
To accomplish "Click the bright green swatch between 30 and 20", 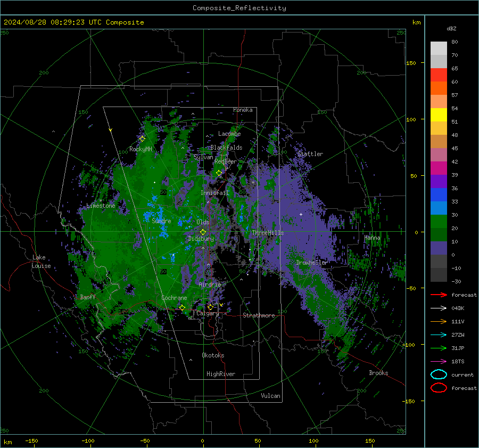I will [x=439, y=221].
